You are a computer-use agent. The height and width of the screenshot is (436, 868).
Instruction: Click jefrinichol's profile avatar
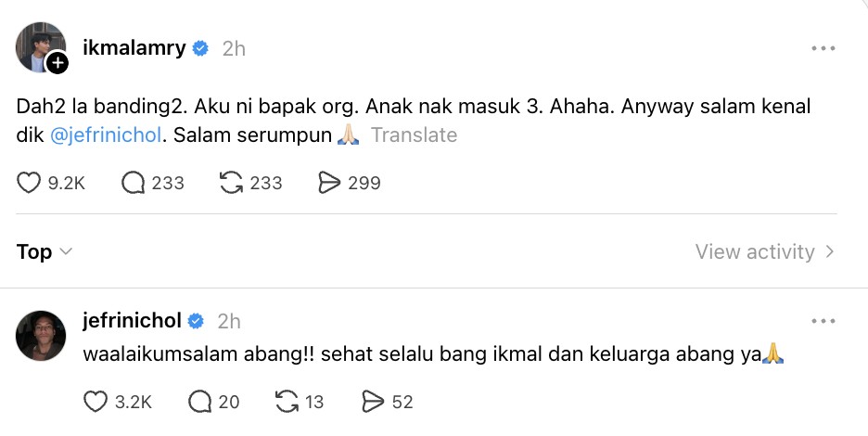(41, 337)
